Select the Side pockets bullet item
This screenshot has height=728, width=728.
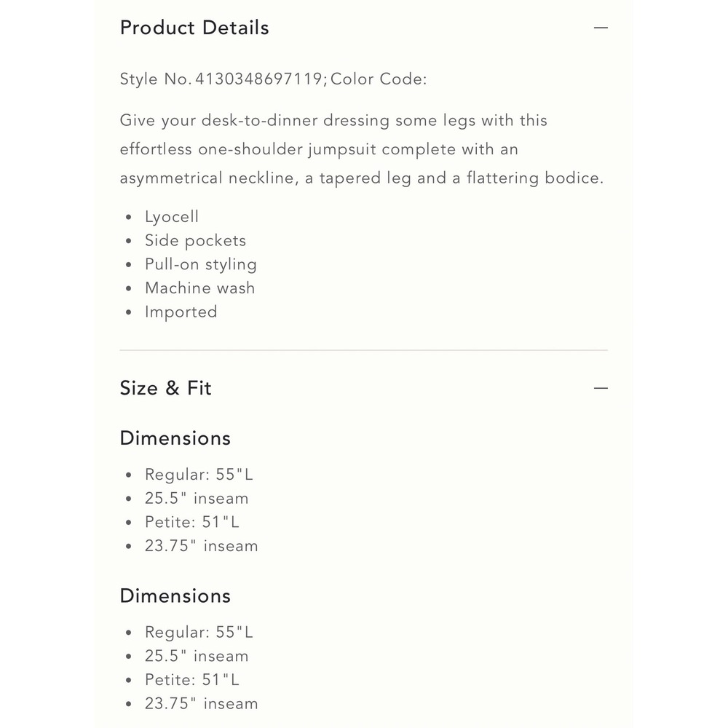click(195, 241)
